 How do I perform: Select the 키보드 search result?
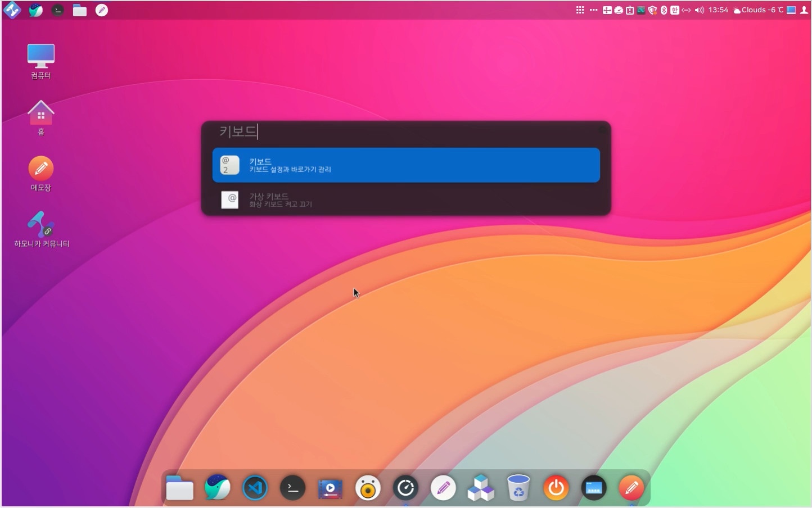tap(405, 165)
